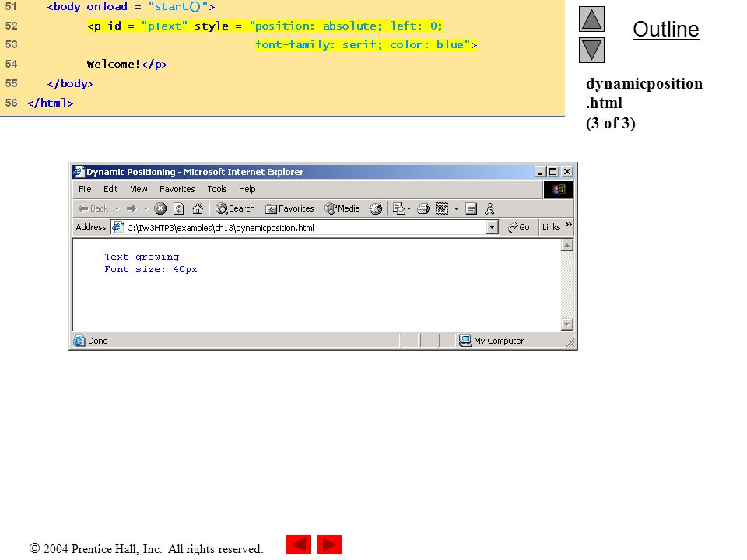Click the Stop loading icon
This screenshot has width=747, height=560.
click(160, 208)
